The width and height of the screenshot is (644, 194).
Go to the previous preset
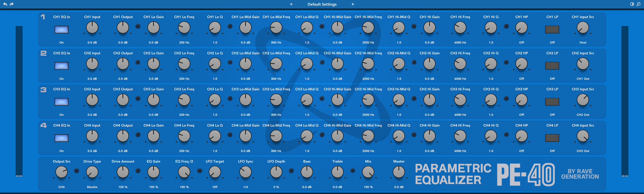[x=291, y=4]
